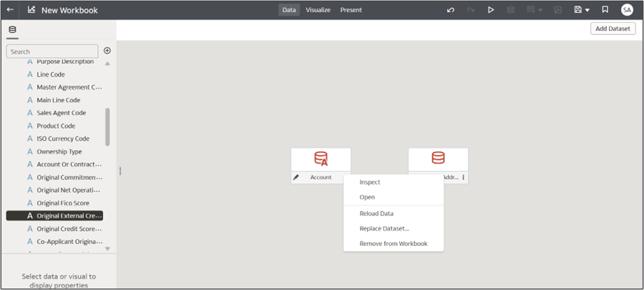This screenshot has height=290, width=644.
Task: Switch to the Visualize tab
Action: coord(318,10)
